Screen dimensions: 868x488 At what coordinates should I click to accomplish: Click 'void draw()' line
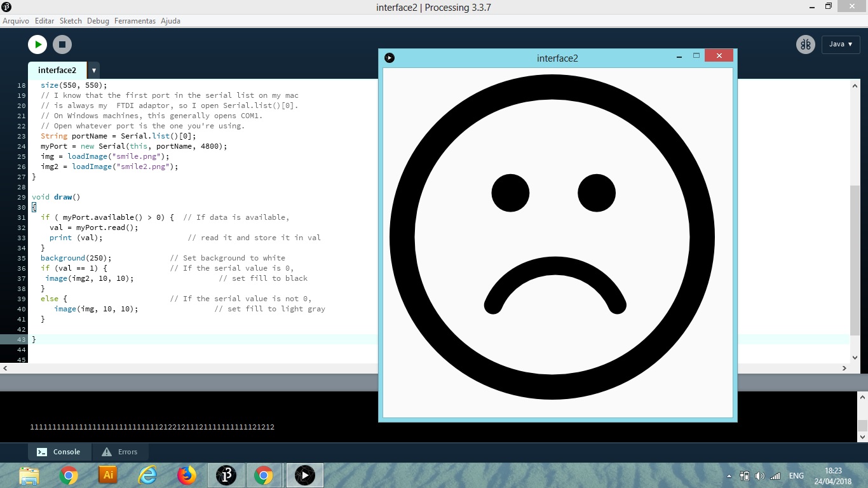56,197
